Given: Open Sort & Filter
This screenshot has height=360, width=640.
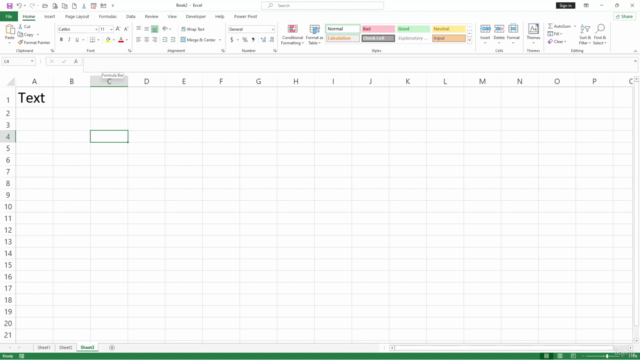Looking at the screenshot, I should click(x=585, y=34).
